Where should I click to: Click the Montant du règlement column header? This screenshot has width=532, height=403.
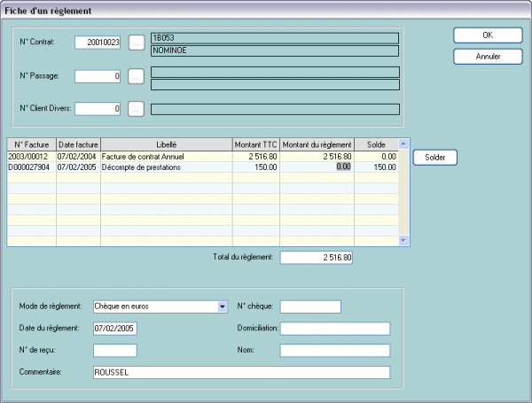pos(317,144)
